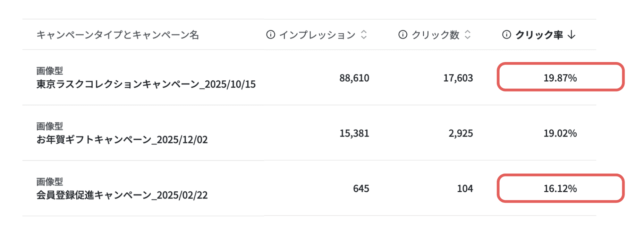Viewport: 644px width, 235px height.
Task: Click the 88,610 impressions value
Action: click(354, 78)
